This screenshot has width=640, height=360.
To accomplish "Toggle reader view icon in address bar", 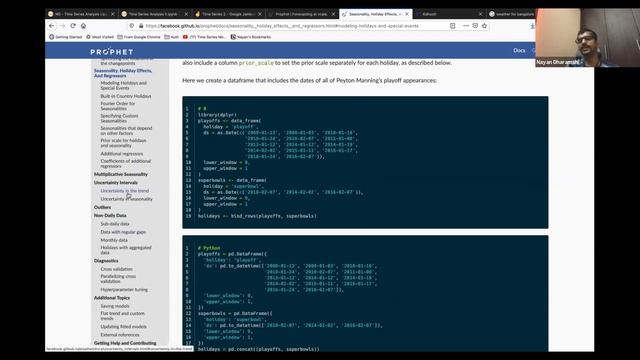I will click(x=452, y=26).
